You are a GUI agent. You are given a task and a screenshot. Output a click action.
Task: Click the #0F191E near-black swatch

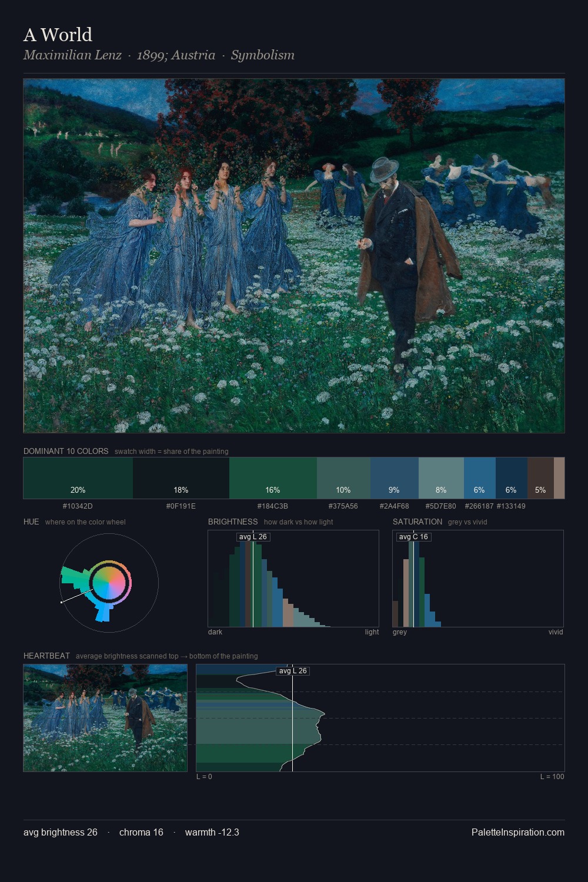[x=181, y=478]
